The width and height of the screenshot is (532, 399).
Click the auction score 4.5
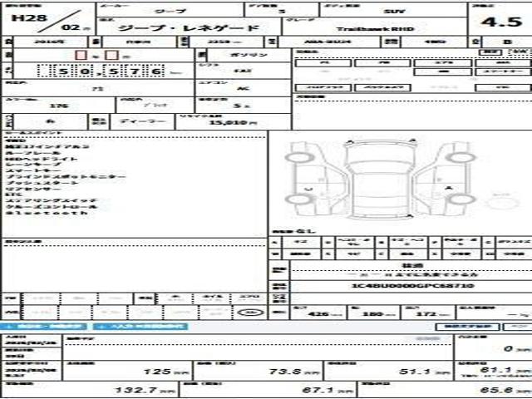[501, 22]
